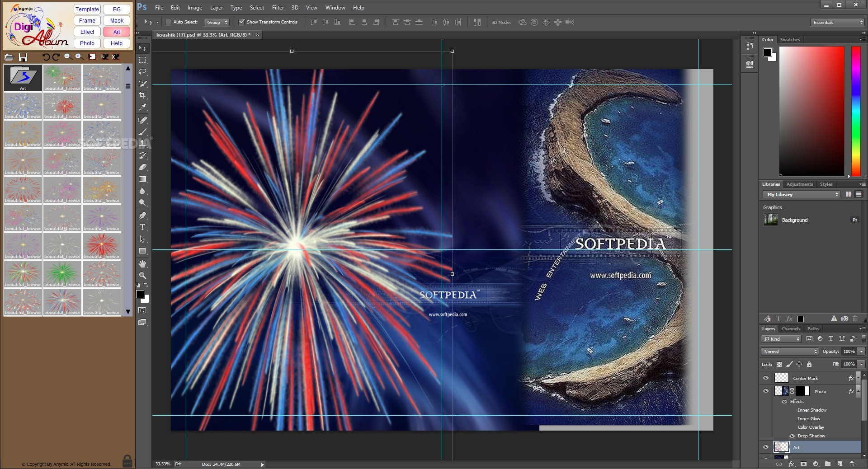Open the Opacity slider dropdown arrow
The height and width of the screenshot is (469, 868).
point(862,352)
